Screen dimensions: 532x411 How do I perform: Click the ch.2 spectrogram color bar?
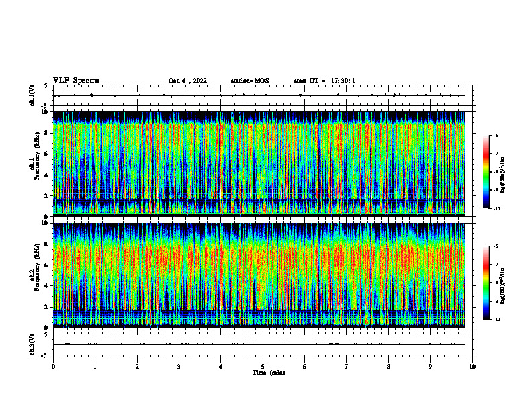(x=486, y=283)
